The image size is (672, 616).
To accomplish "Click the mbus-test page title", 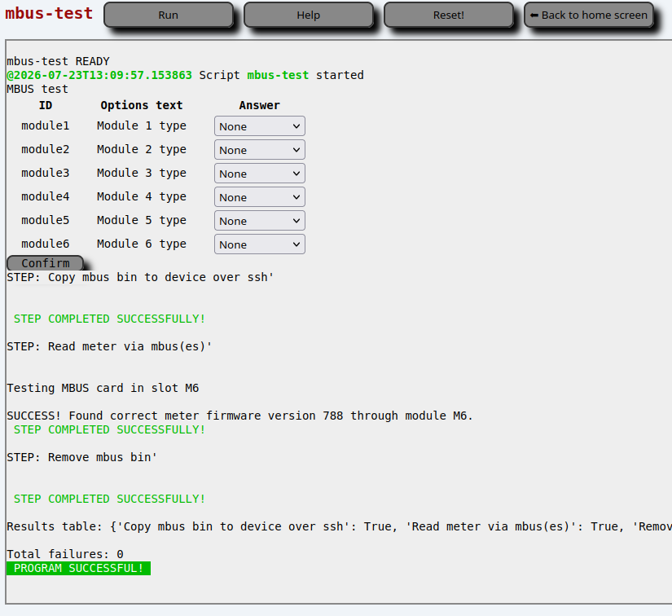I will pos(49,13).
